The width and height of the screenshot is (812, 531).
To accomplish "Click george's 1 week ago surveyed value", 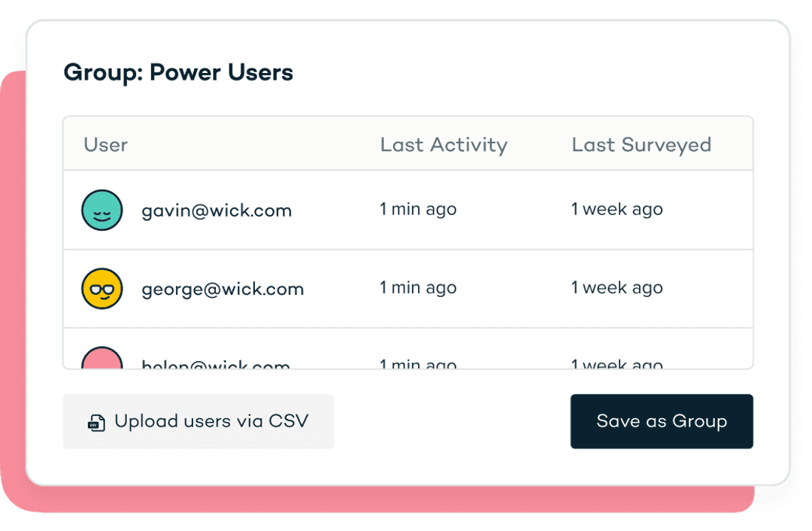I will pos(617,287).
